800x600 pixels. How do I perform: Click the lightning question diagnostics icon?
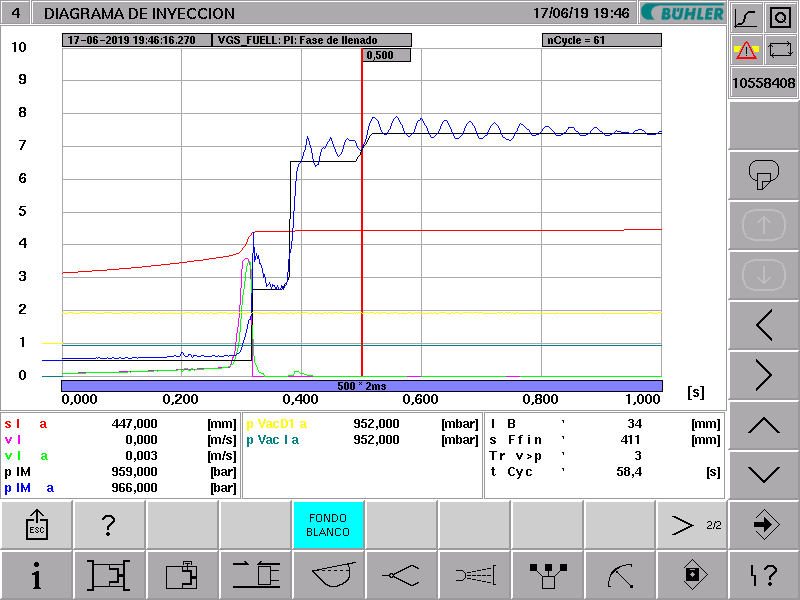pos(764,576)
